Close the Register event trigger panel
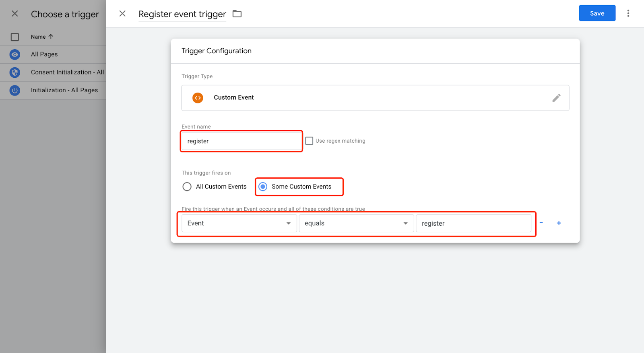This screenshot has width=644, height=353. 122,14
